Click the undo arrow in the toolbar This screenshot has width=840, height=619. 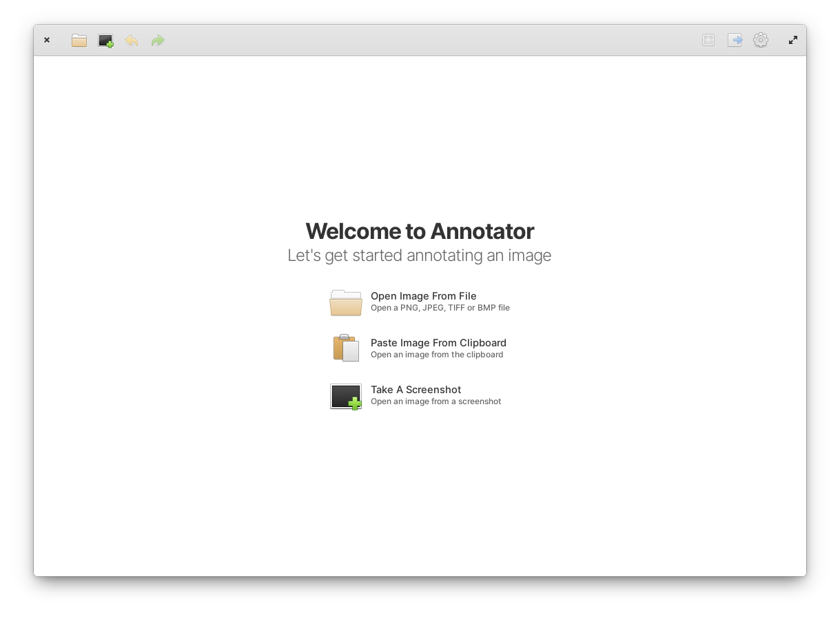tap(132, 41)
